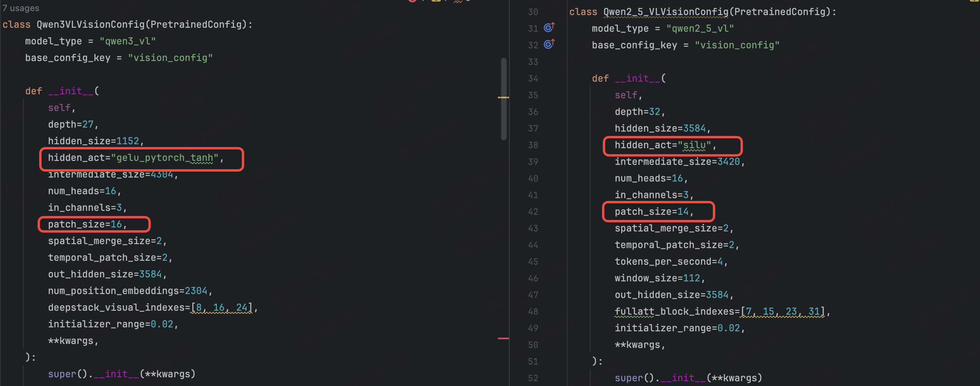Screen dimensions: 980x386
Task: Click deepstack_visual_indexes list parameter
Action: click(150, 308)
